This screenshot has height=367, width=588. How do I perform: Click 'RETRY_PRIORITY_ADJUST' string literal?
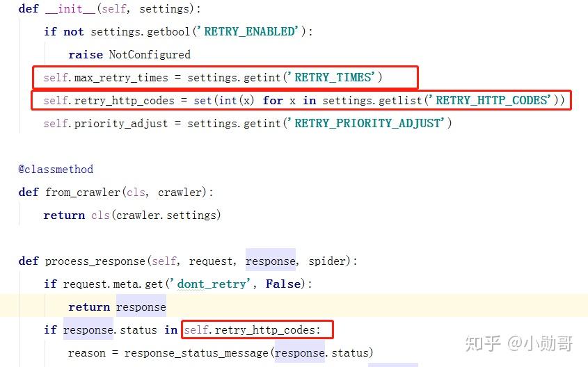coord(369,123)
